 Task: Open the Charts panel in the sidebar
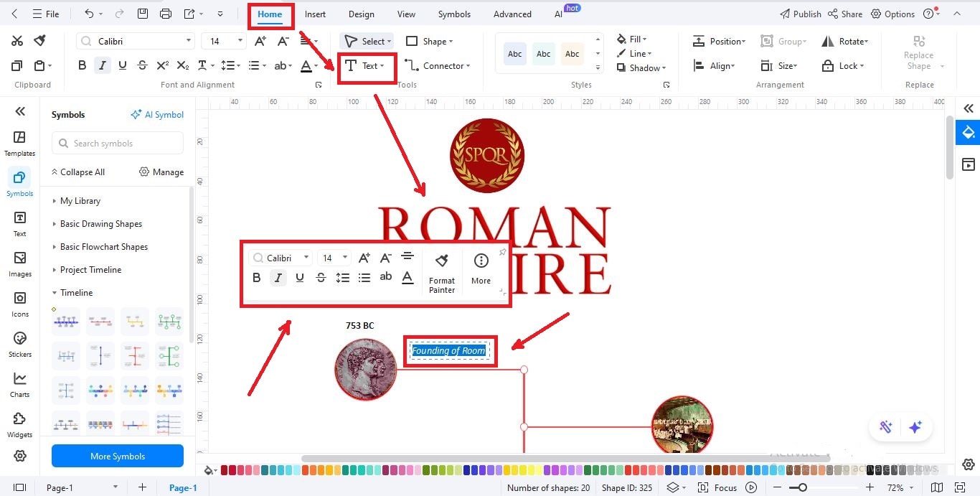pyautogui.click(x=19, y=383)
